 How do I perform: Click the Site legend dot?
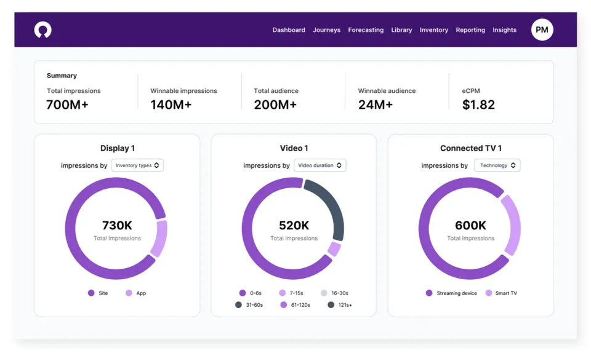(91, 293)
